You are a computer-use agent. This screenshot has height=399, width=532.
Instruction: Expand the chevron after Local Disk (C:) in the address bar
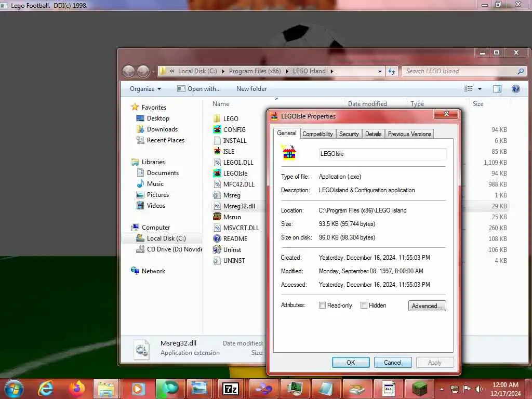click(223, 71)
